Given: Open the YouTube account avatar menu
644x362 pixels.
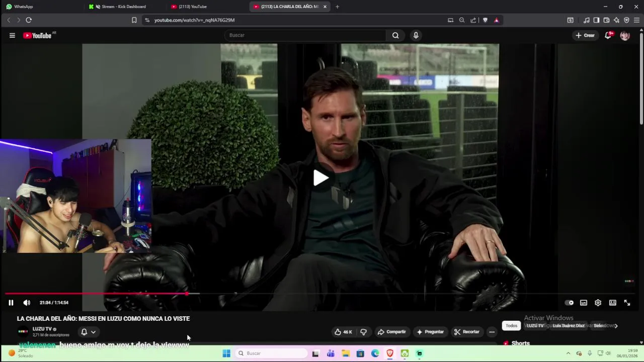Looking at the screenshot, I should coord(625,35).
